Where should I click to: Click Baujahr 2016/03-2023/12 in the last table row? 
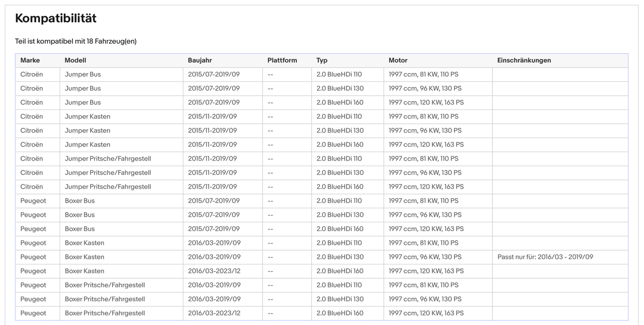click(x=214, y=313)
